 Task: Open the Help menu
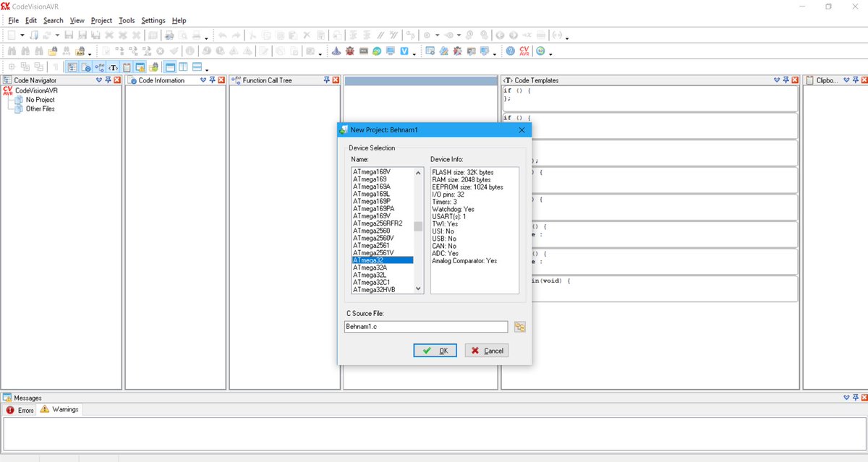click(179, 20)
